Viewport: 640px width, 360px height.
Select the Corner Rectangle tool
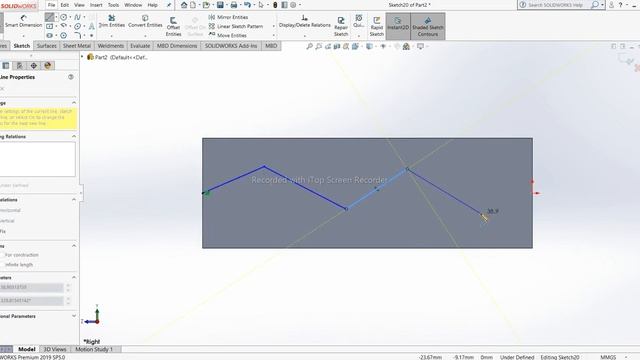point(49,26)
